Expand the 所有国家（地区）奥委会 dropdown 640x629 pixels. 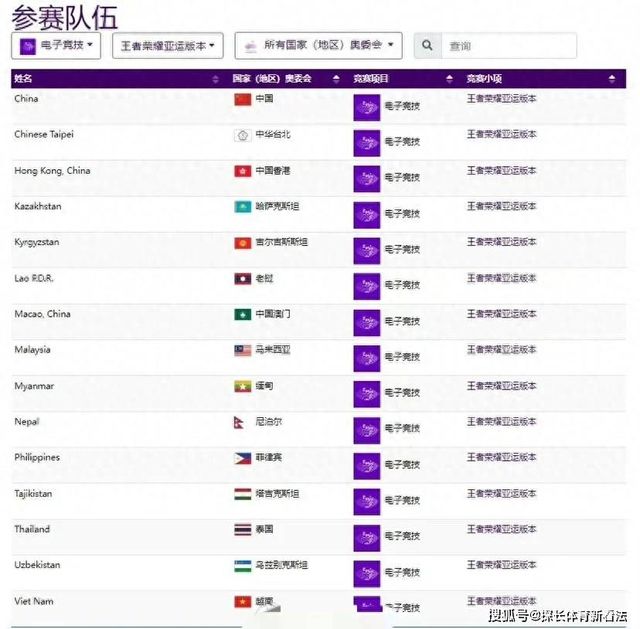click(x=318, y=46)
